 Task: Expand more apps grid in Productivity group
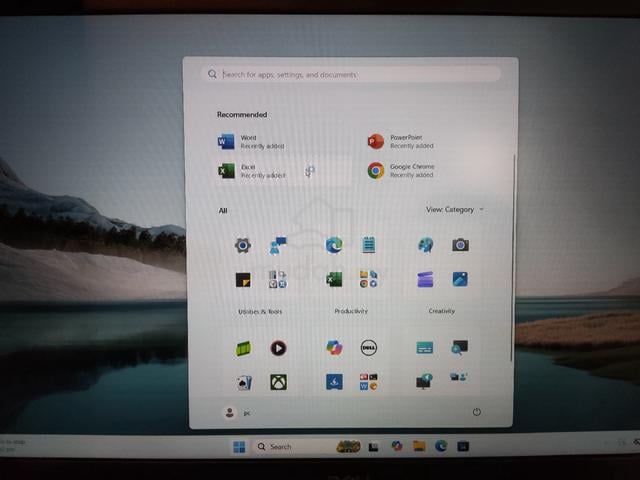369,280
